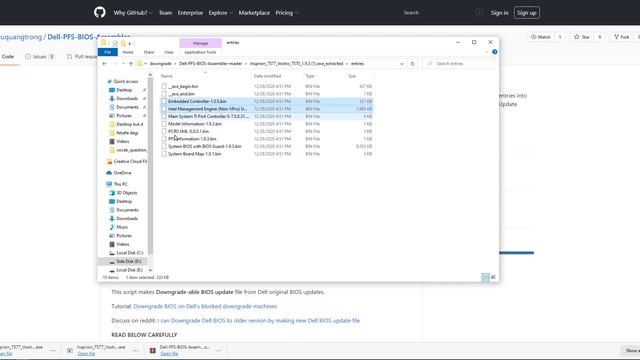Select Side Disk (D:) drive
The height and width of the screenshot is (360, 640).
128,261
